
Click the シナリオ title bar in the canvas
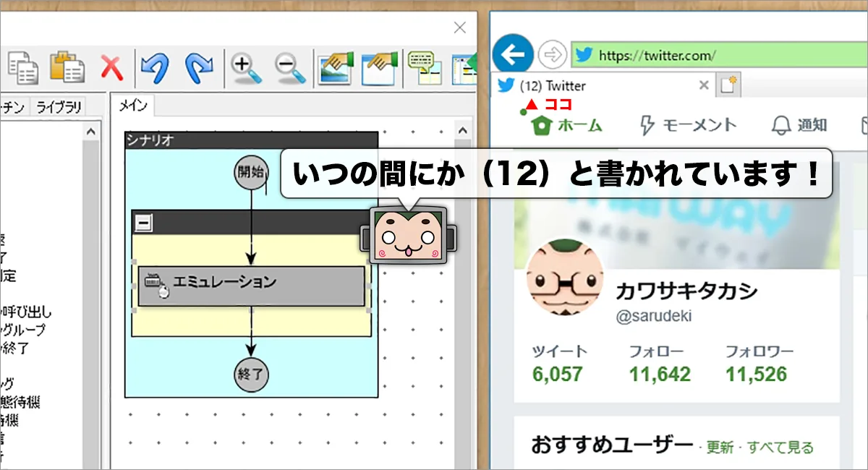(251, 140)
